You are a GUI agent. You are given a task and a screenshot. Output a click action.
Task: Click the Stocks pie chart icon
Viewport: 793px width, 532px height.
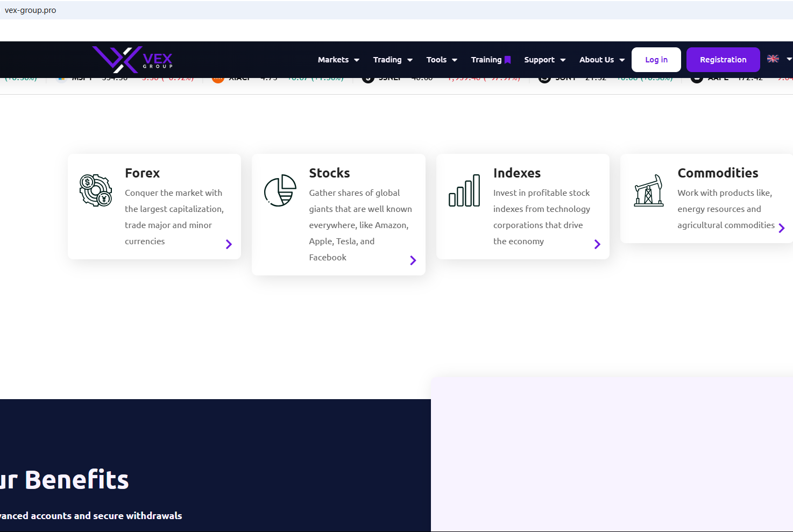pyautogui.click(x=280, y=190)
